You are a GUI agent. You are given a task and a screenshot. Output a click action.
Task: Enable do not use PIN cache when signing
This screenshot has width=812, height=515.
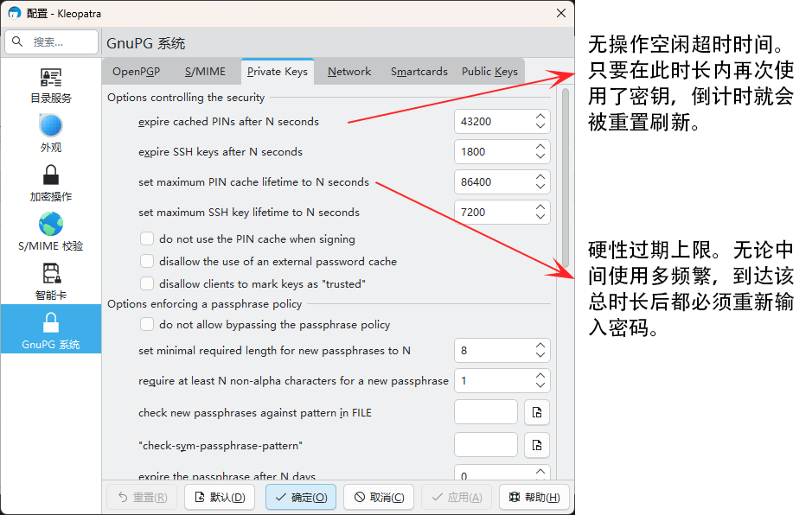[147, 238]
